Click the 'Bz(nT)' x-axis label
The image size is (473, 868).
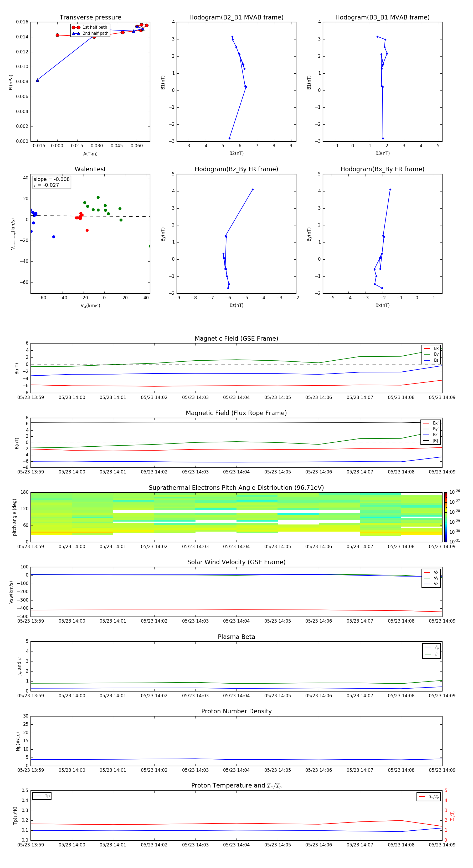pyautogui.click(x=236, y=305)
